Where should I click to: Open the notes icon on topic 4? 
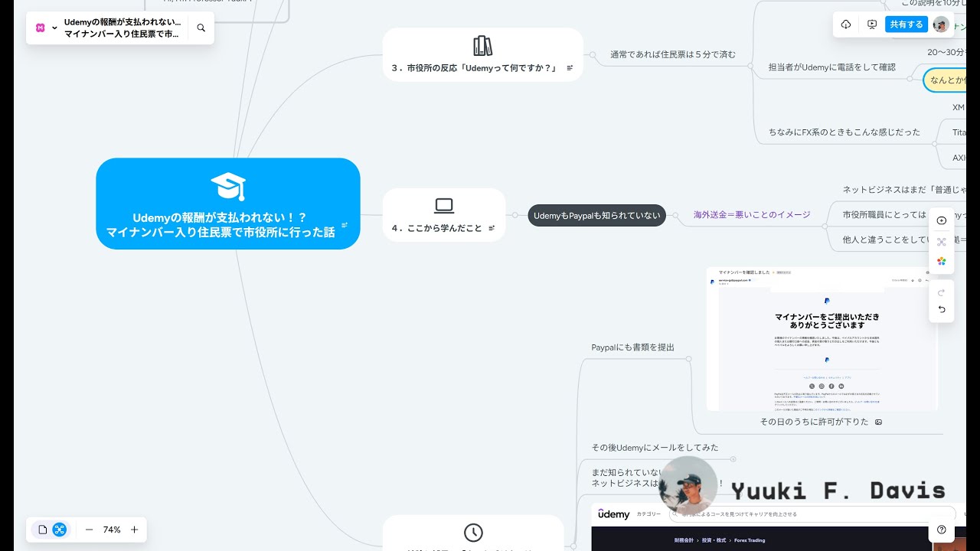pyautogui.click(x=492, y=228)
